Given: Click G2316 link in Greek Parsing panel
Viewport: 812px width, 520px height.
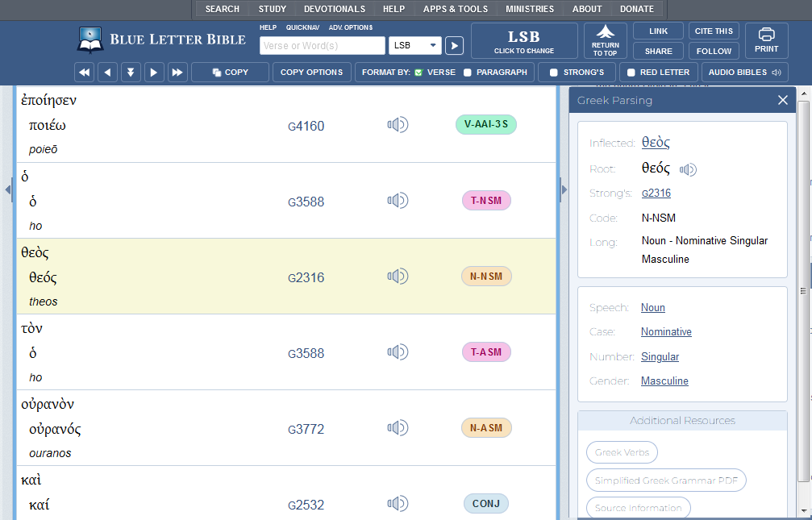Looking at the screenshot, I should (x=656, y=193).
